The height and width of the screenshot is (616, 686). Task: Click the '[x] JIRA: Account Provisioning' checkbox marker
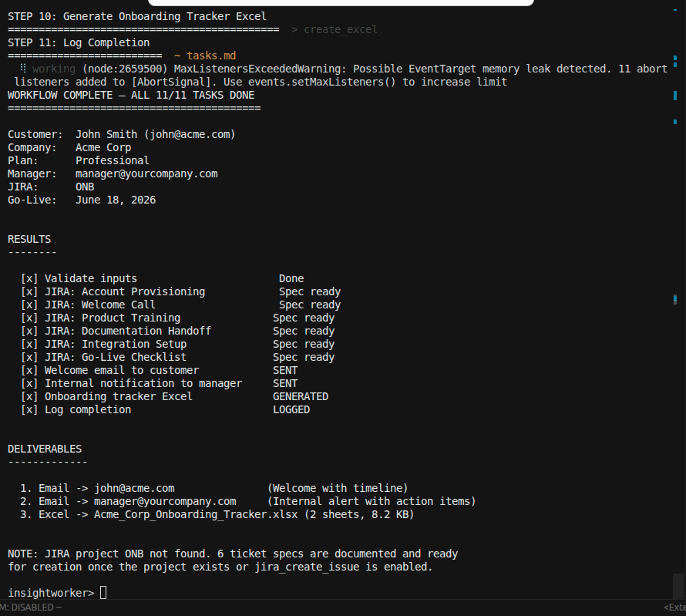(29, 292)
